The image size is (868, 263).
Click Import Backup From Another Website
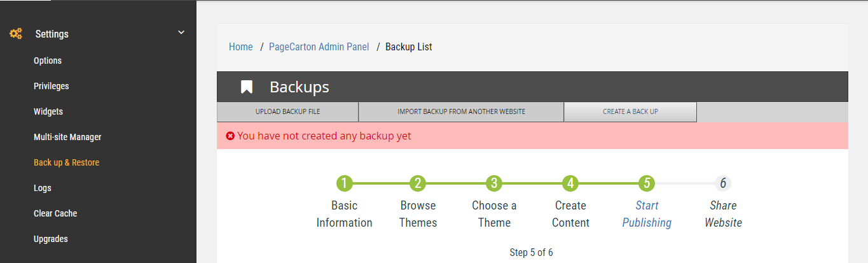tap(462, 111)
